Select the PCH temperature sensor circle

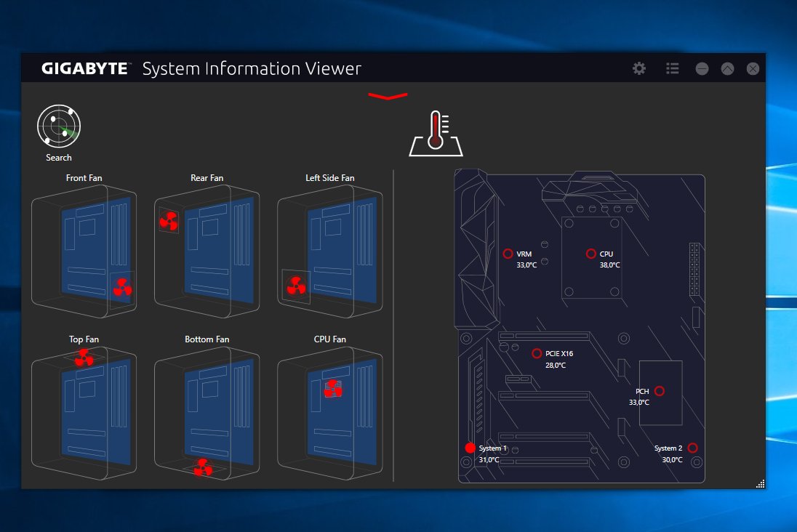(660, 391)
